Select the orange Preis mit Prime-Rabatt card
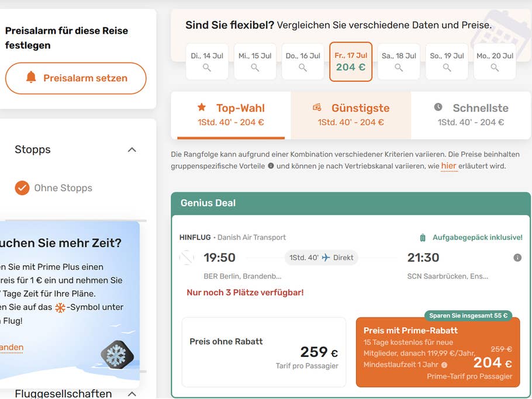532x399 pixels. tap(437, 352)
